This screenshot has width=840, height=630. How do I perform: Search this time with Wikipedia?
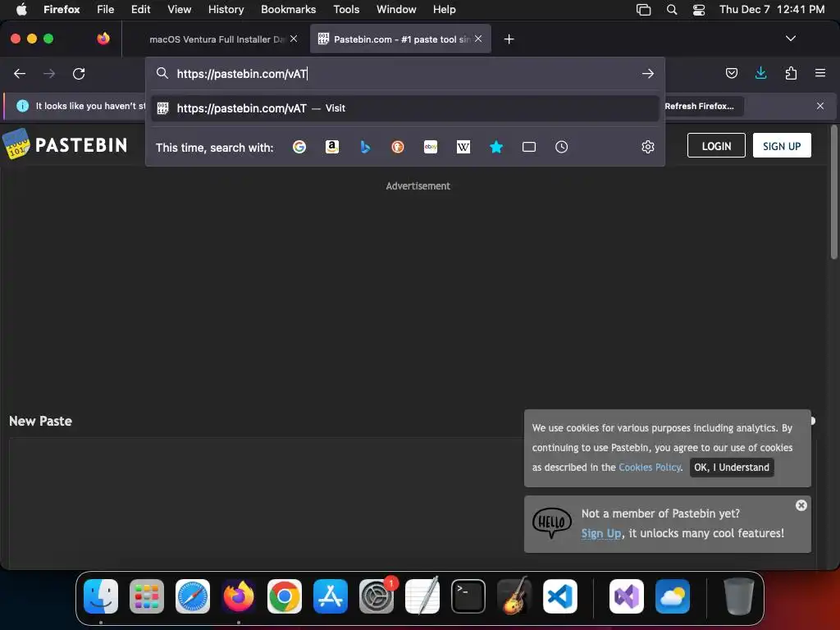point(463,147)
